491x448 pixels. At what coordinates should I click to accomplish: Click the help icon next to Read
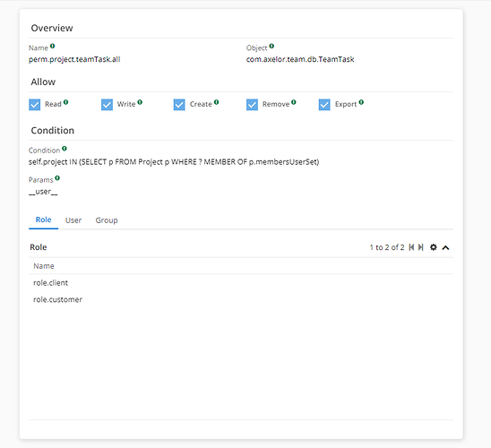click(x=65, y=102)
